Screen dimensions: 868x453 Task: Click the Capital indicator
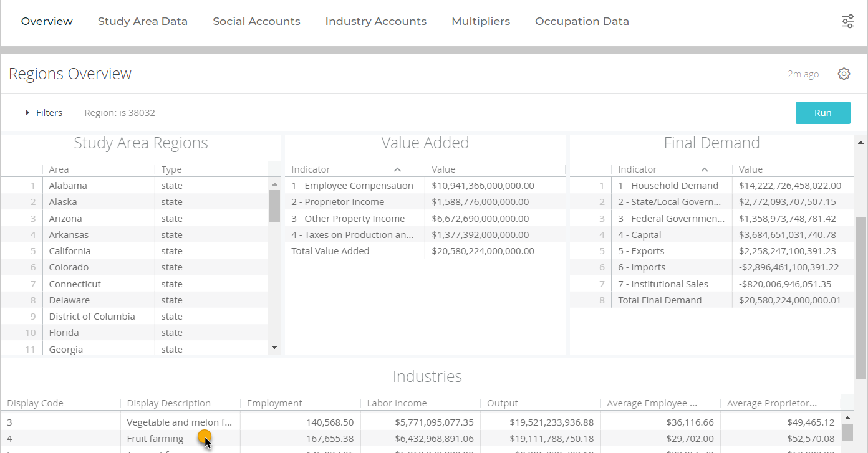click(640, 235)
